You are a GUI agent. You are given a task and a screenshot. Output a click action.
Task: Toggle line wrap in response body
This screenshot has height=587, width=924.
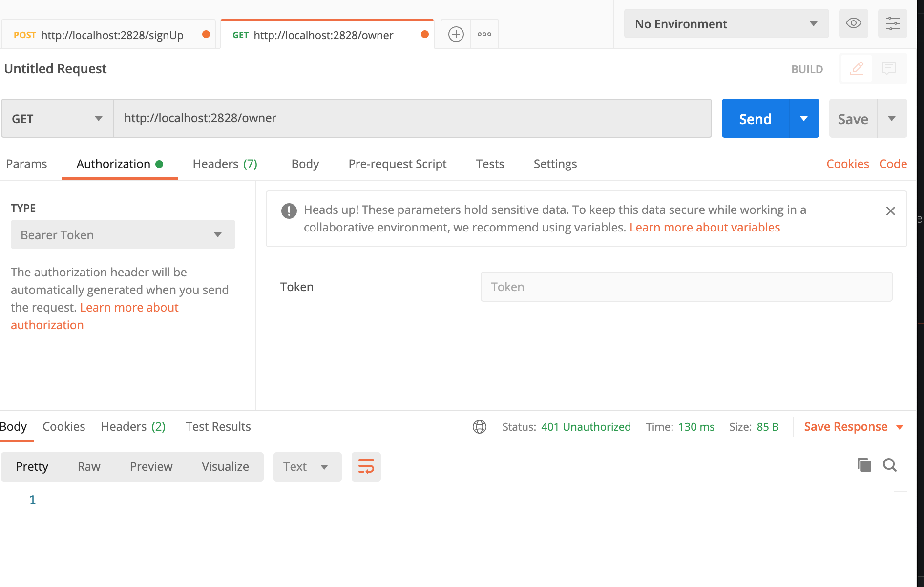point(366,467)
